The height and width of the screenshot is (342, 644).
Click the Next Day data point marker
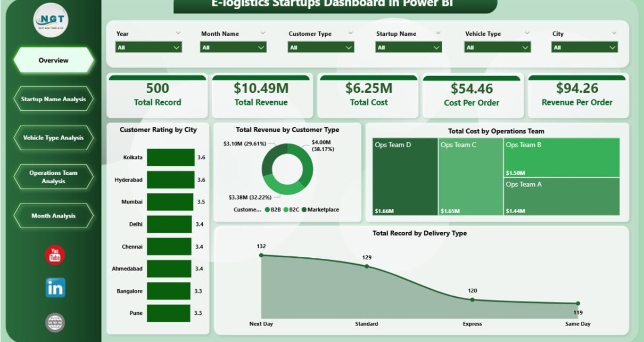point(261,255)
